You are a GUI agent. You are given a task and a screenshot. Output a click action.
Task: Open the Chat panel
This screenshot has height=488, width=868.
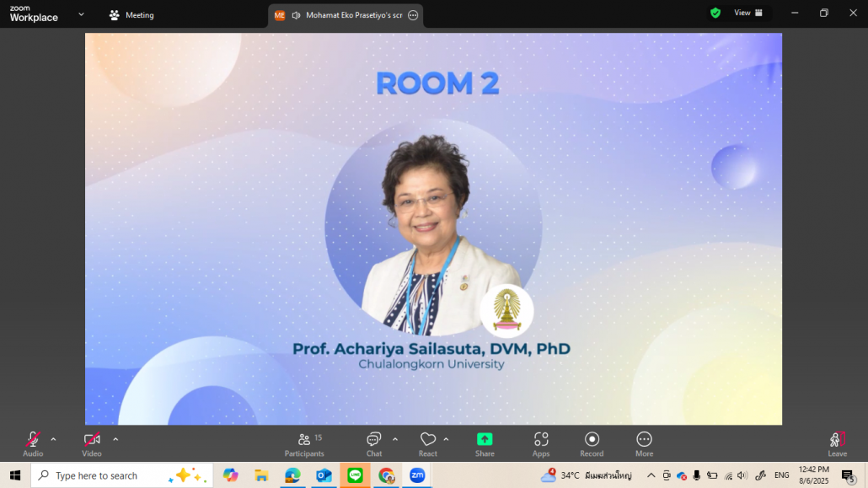(373, 444)
